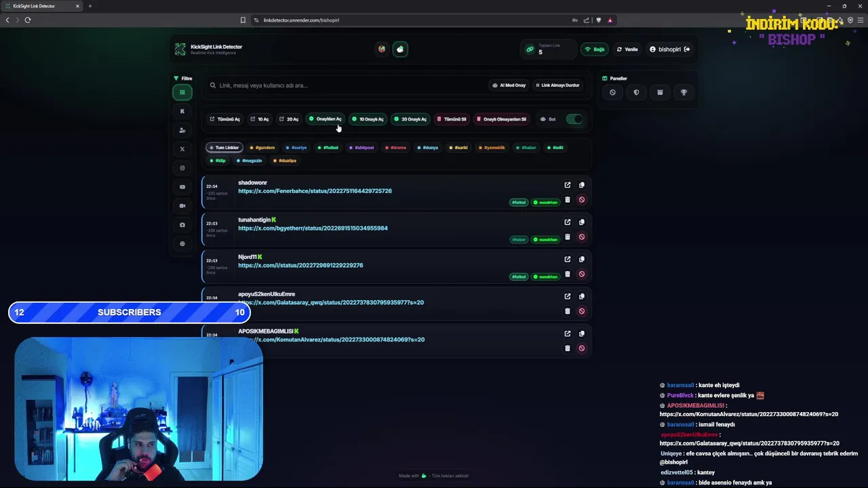Delete Njord11's link entry
Image resolution: width=868 pixels, height=488 pixels.
568,274
